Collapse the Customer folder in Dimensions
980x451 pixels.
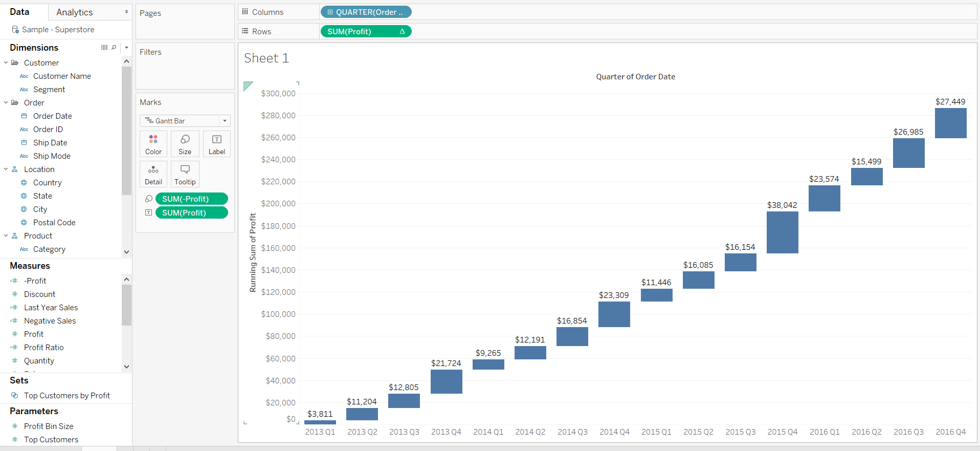6,62
